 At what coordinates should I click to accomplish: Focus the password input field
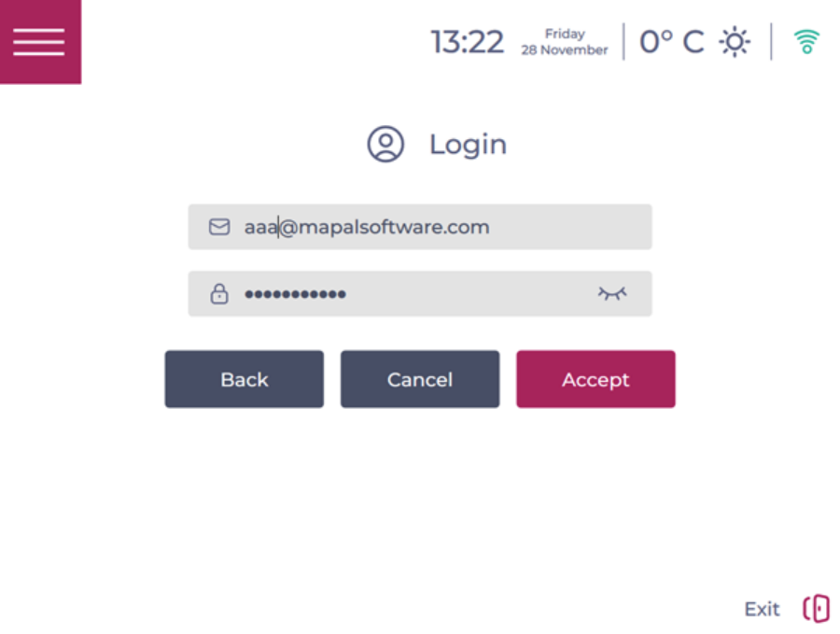point(420,294)
